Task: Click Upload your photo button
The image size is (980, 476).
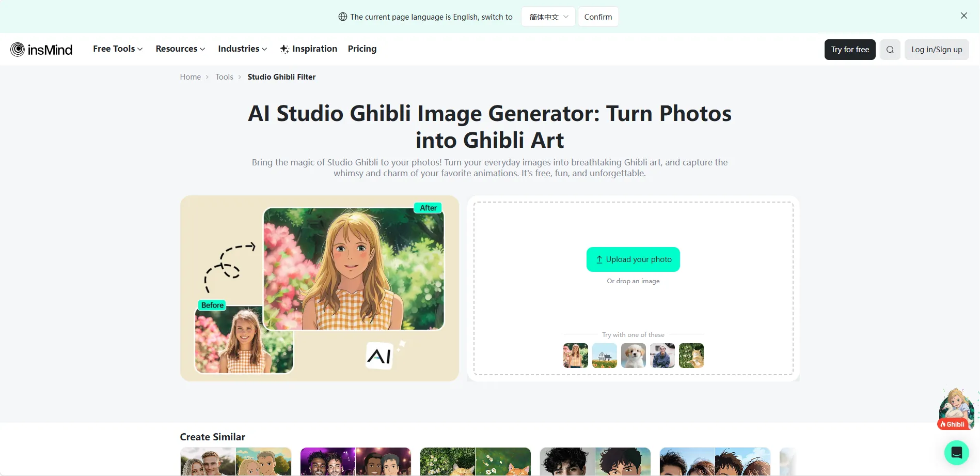Action: (x=633, y=259)
